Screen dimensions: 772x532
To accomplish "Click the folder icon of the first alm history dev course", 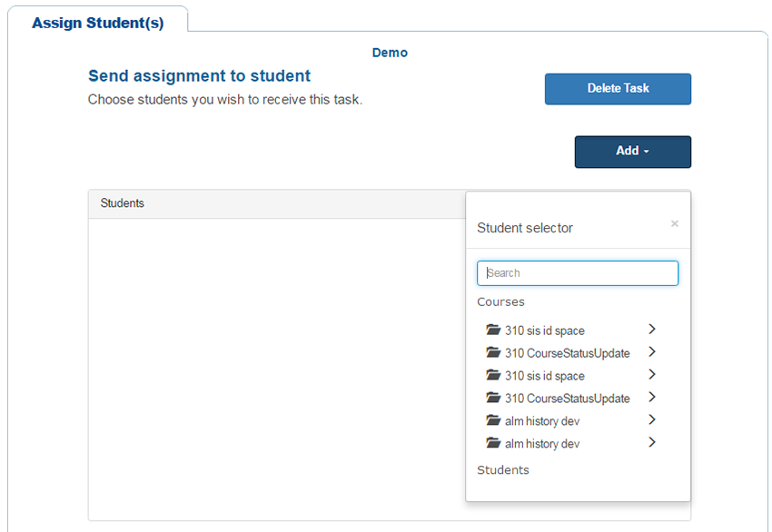I will [x=493, y=421].
